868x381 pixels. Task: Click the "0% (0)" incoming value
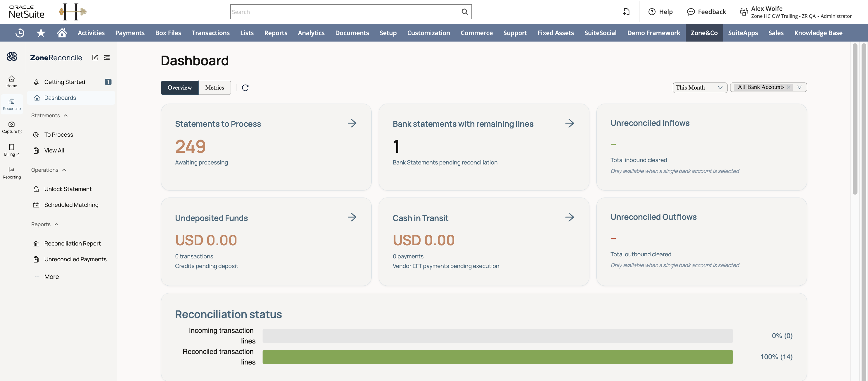tap(782, 336)
